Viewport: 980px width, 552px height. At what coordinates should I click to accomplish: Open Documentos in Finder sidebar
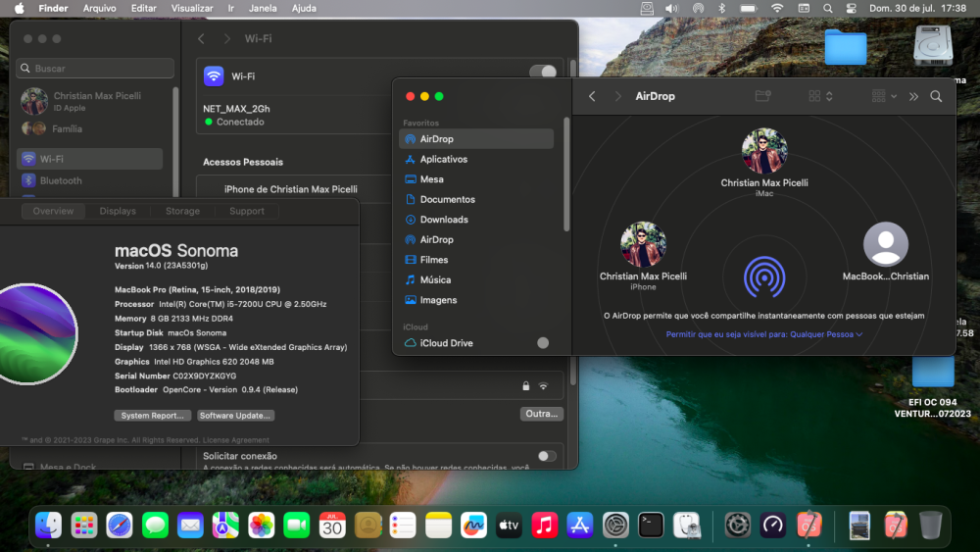[x=476, y=199]
